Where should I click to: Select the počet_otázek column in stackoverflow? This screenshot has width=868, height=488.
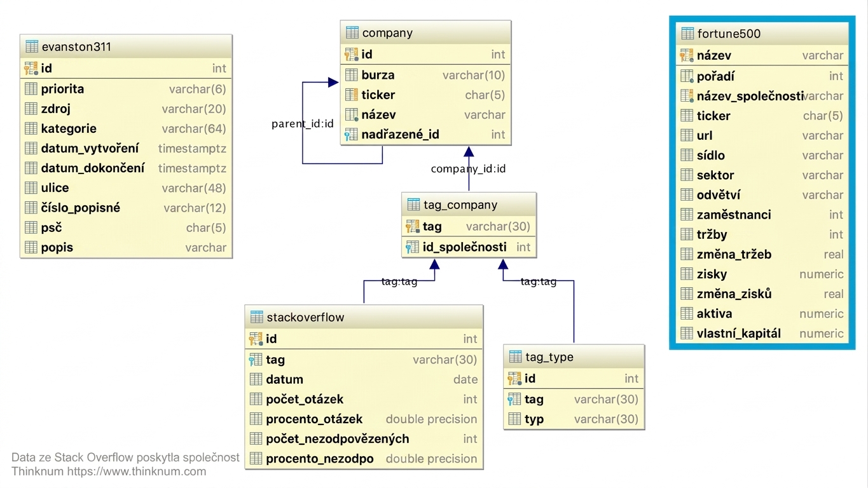364,399
